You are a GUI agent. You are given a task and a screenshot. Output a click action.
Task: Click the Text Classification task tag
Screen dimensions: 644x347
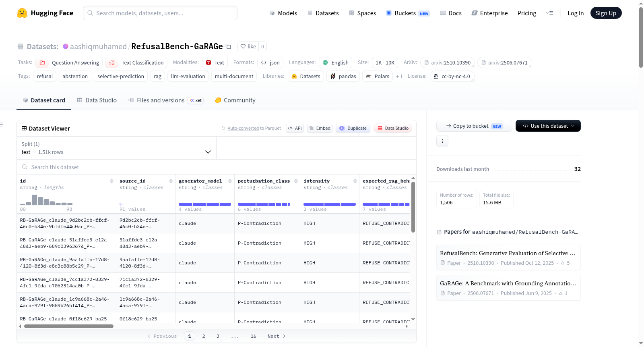pos(136,62)
